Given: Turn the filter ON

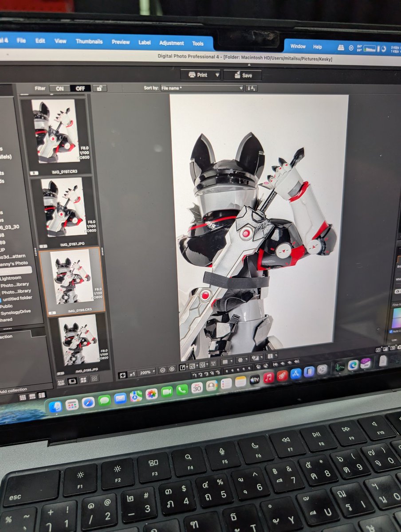Looking at the screenshot, I should tap(60, 88).
